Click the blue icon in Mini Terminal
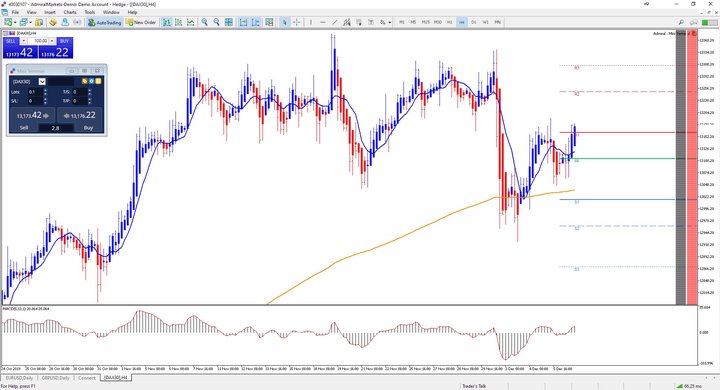Viewport: 720px width, 390px height. (91, 81)
